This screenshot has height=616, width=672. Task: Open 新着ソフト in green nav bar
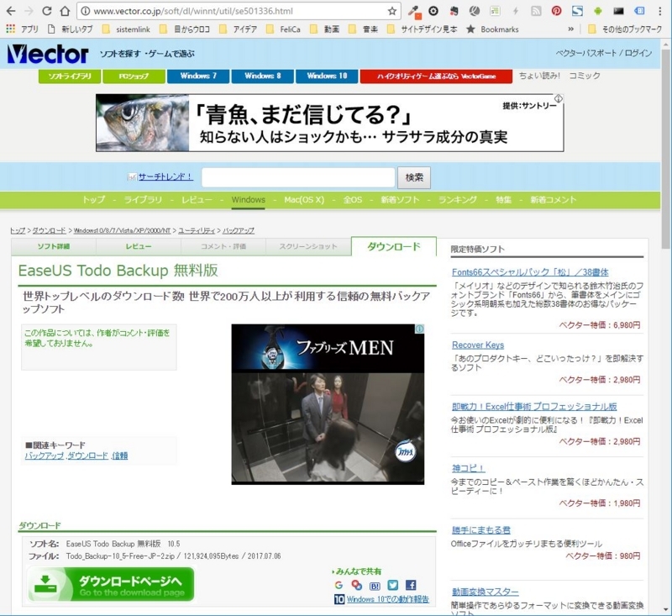coord(400,200)
